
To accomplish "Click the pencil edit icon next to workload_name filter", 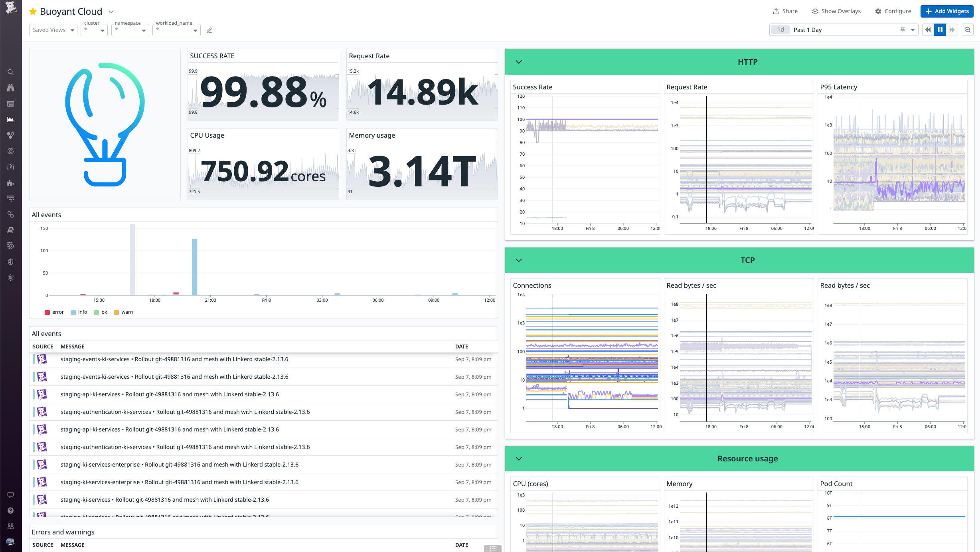I will click(209, 30).
